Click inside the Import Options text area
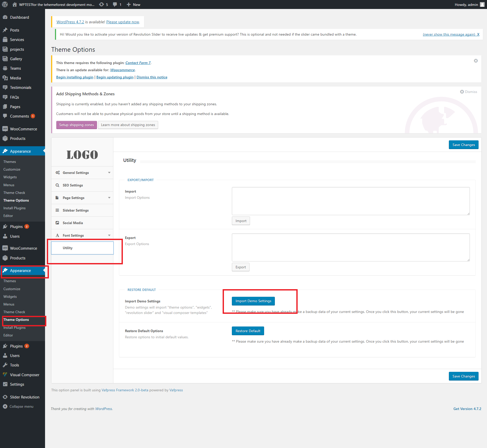The width and height of the screenshot is (487, 448). [x=351, y=201]
